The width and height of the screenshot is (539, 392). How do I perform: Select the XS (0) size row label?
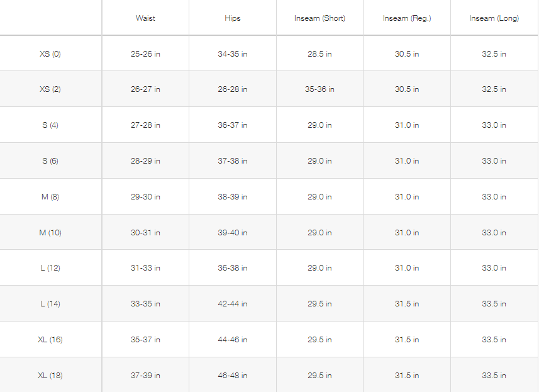coord(50,54)
